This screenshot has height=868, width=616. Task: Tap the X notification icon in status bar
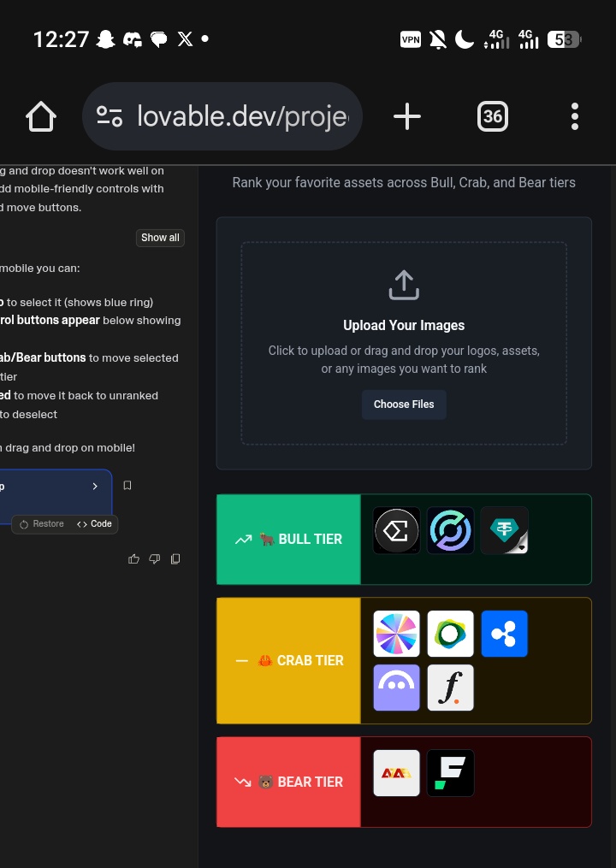tap(185, 39)
